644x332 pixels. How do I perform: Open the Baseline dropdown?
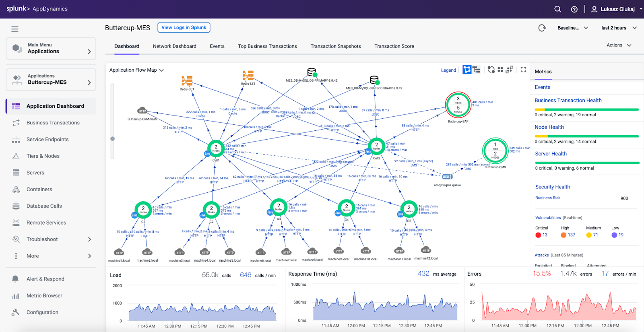(x=573, y=28)
